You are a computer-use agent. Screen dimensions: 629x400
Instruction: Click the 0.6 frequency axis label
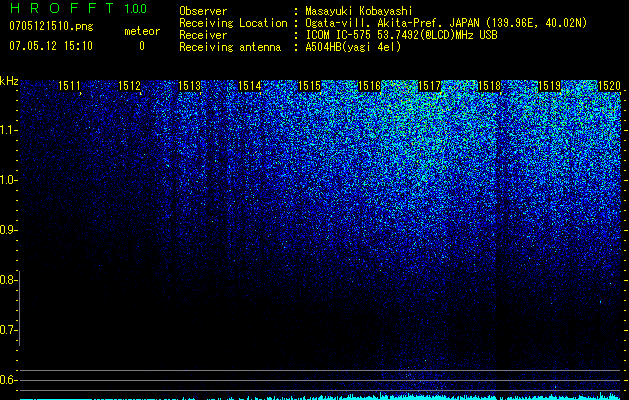(x=7, y=380)
